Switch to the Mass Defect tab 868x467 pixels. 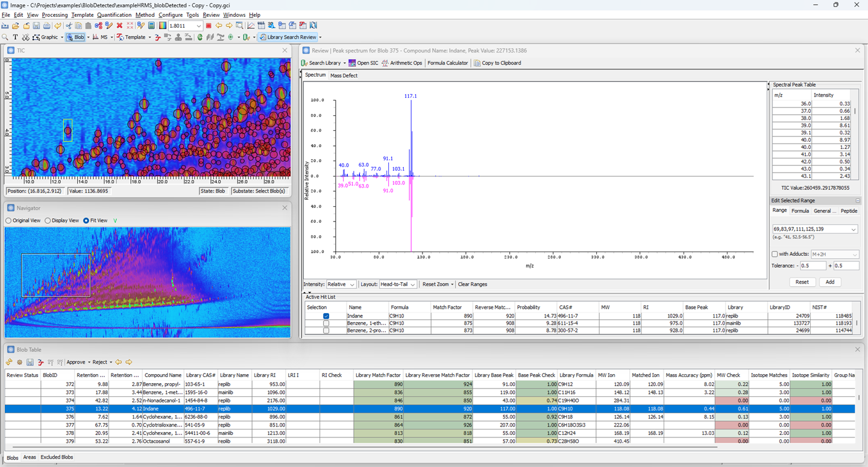coord(344,75)
